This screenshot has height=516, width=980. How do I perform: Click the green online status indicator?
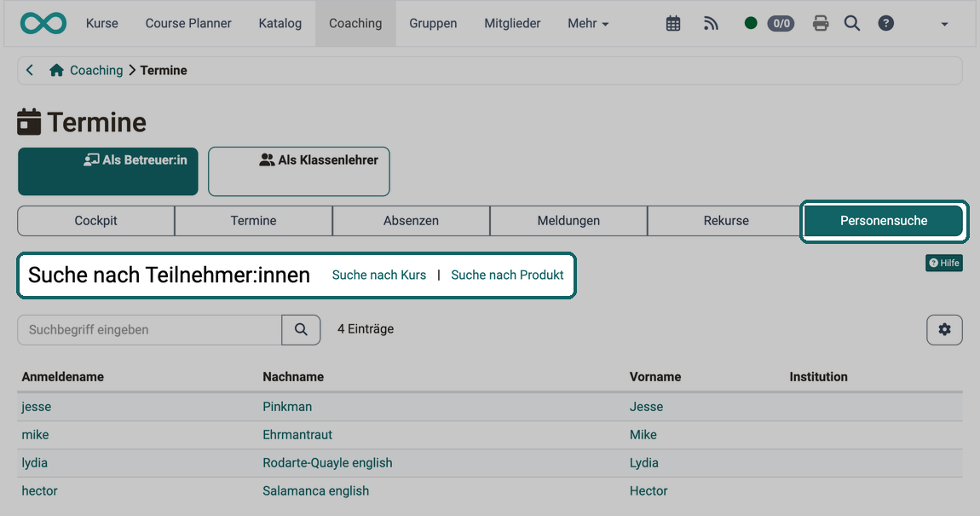pyautogui.click(x=751, y=23)
